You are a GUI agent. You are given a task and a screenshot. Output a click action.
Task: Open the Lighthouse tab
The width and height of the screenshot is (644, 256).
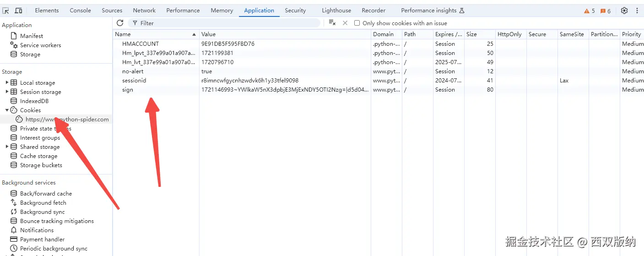pyautogui.click(x=336, y=11)
